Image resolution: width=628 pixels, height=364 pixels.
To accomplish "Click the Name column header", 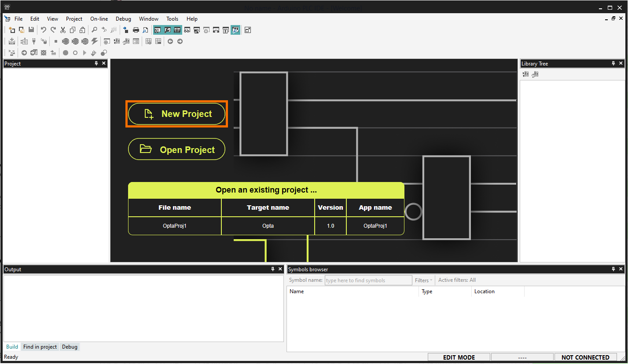I will 353,291.
